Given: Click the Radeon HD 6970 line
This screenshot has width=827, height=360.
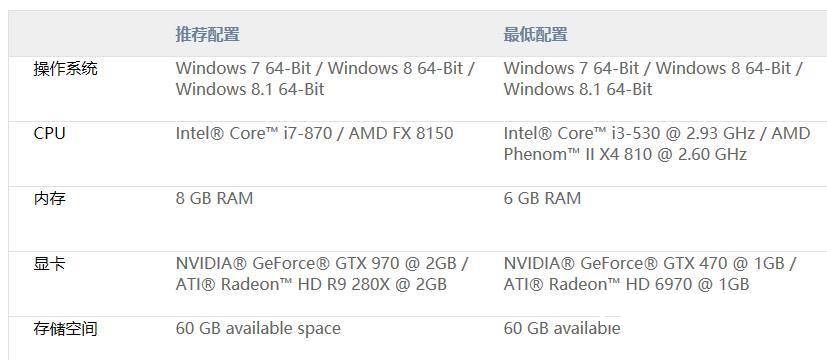Looking at the screenshot, I should 626,285.
